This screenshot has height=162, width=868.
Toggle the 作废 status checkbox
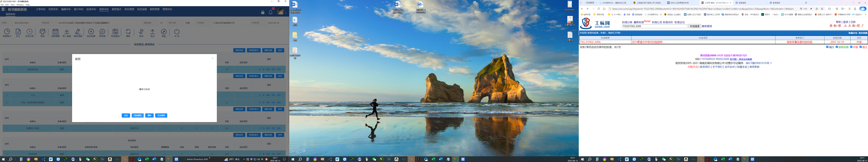[851, 47]
